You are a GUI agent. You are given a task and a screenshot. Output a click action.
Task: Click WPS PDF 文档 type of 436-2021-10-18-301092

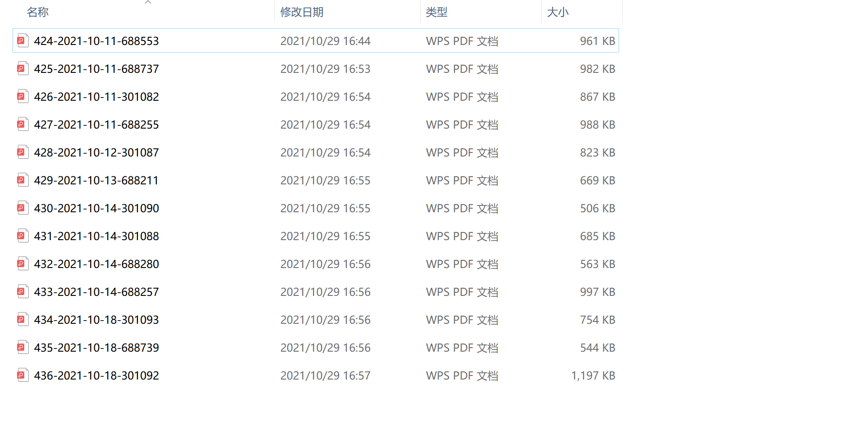[462, 375]
